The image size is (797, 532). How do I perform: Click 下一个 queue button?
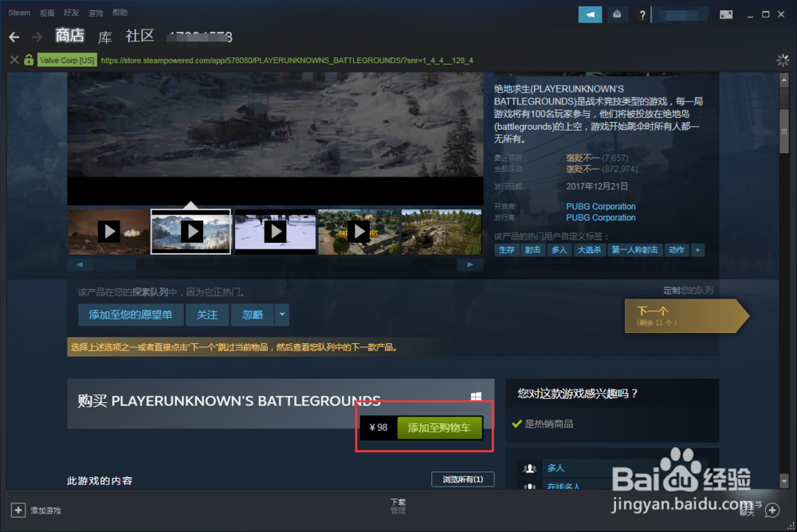coord(686,315)
